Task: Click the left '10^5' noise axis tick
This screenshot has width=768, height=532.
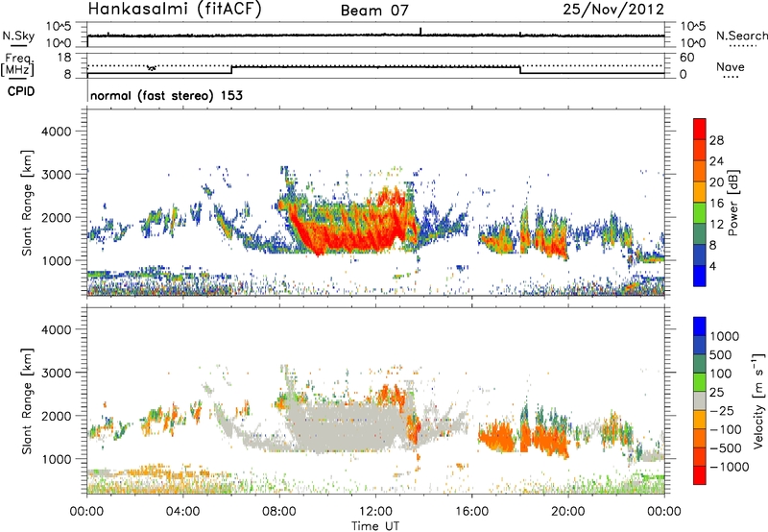Action: click(x=59, y=26)
